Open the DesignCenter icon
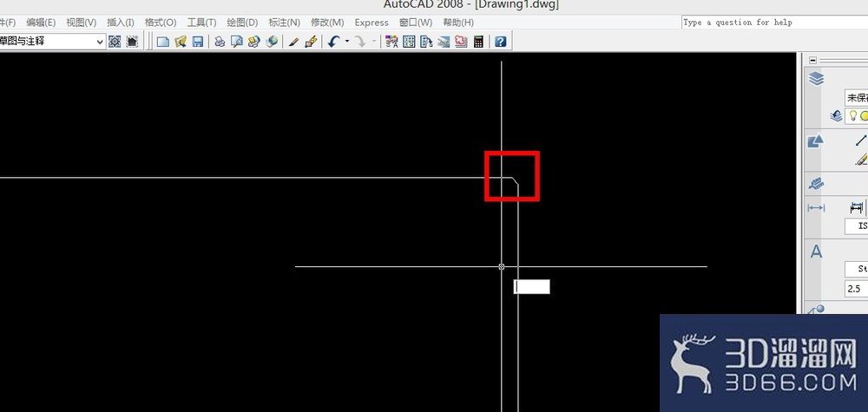Viewport: 868px width, 412px height. coord(409,42)
